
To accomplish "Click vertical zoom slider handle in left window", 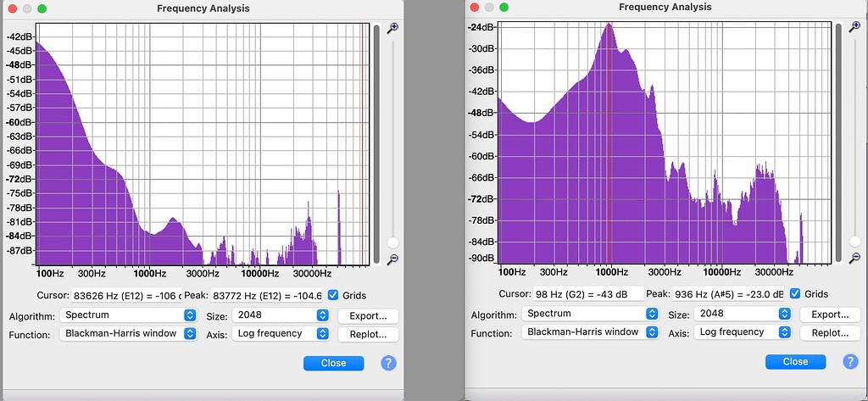I will [392, 243].
